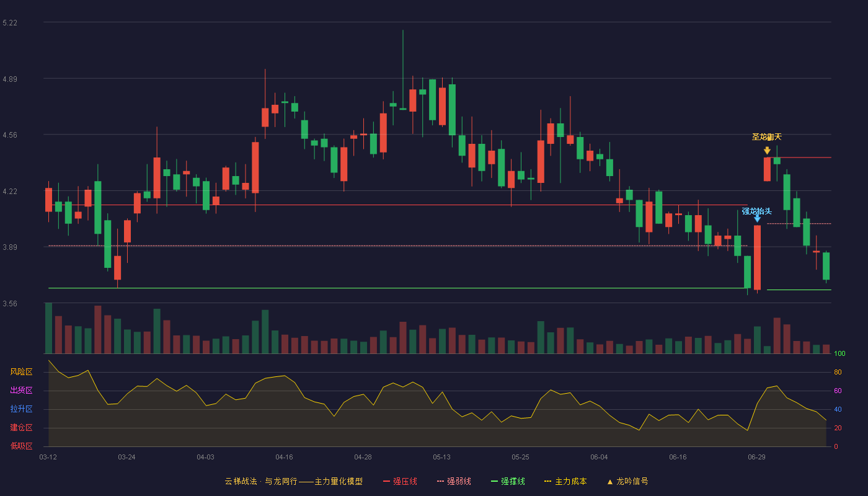
Task: Click the 4.89 price axis label
Action: (10, 79)
